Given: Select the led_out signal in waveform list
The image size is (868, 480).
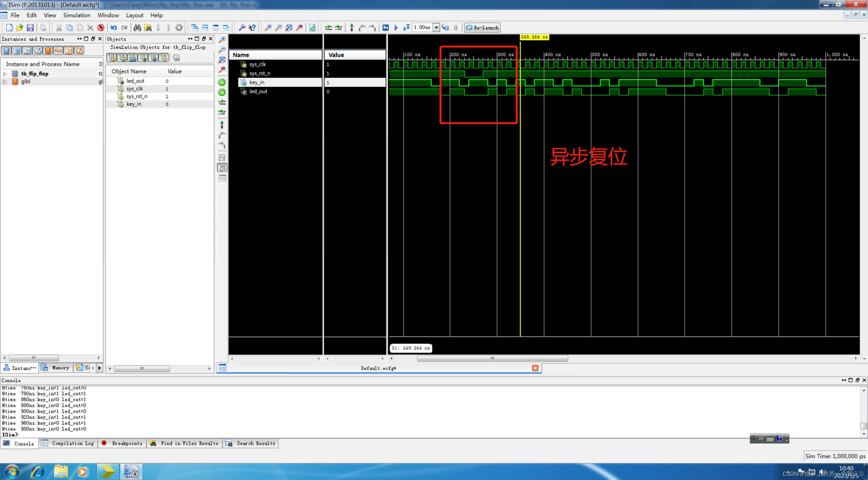Looking at the screenshot, I should coord(258,91).
